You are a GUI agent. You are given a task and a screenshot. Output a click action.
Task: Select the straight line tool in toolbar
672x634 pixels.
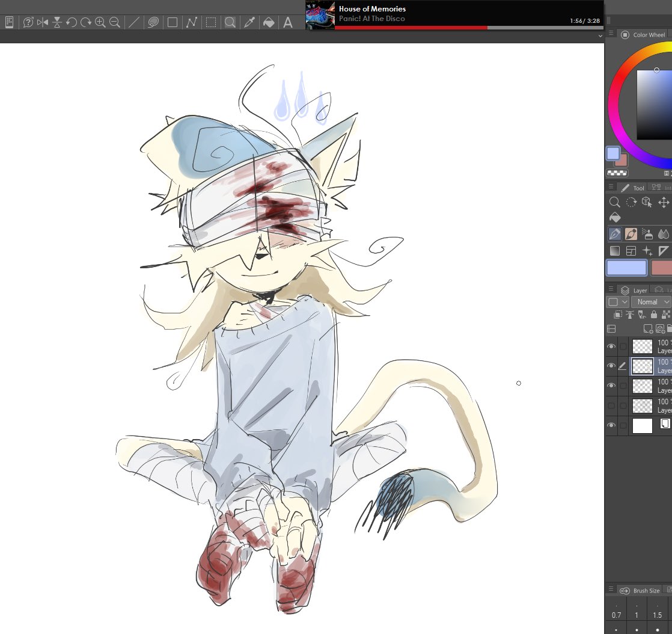click(133, 22)
